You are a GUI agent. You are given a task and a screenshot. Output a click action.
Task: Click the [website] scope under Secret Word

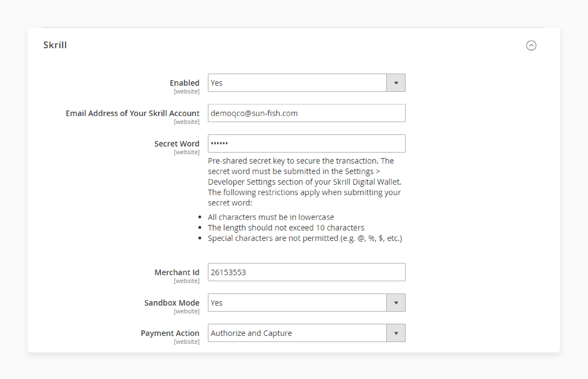point(187,152)
